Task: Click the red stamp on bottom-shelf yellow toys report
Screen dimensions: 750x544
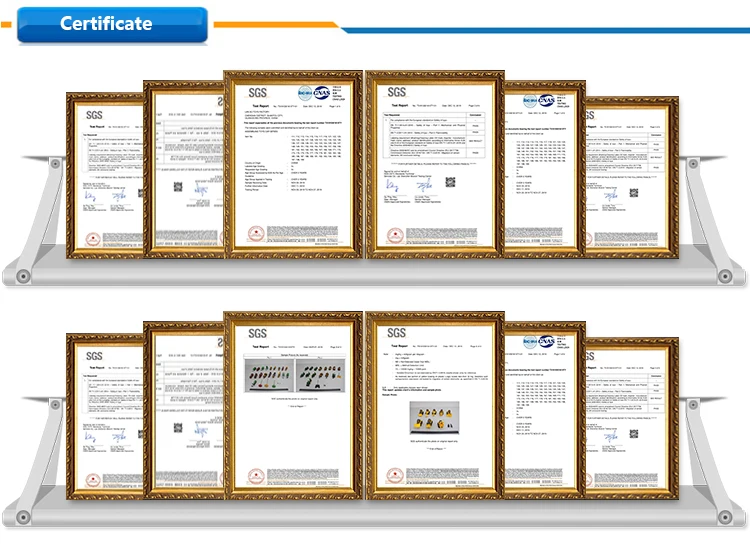Action: (395, 477)
